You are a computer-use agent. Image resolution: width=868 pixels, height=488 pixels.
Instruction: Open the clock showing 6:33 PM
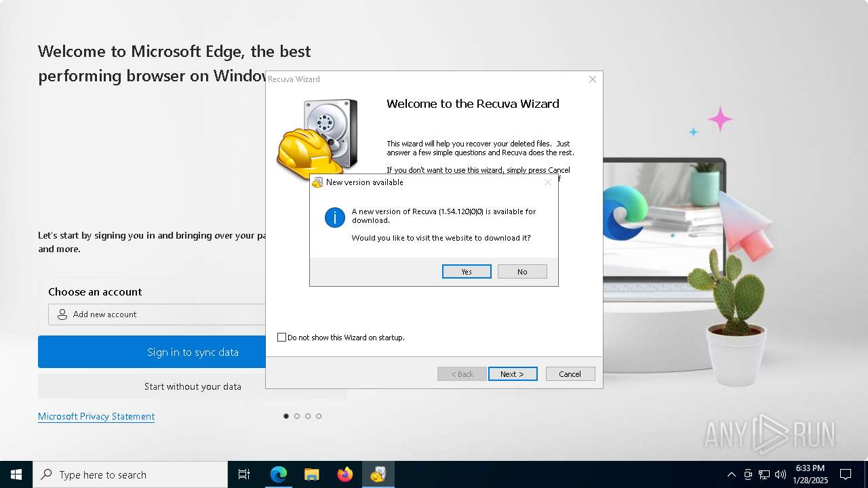(810, 474)
